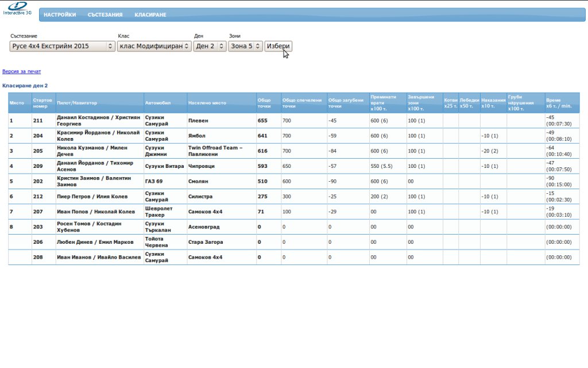
Task: Click the Място column header
Action: pos(17,103)
